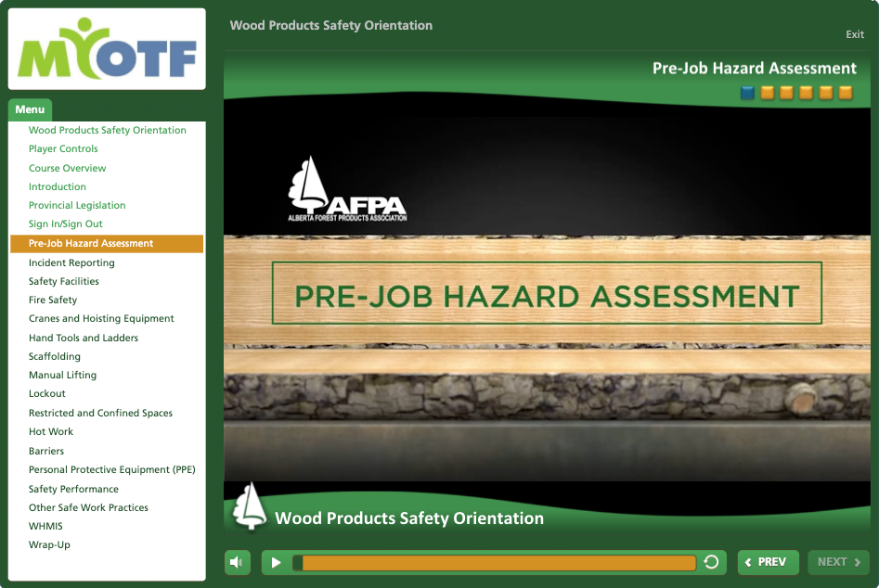Go to the previous slide with PREV
The height and width of the screenshot is (588, 879).
[768, 562]
